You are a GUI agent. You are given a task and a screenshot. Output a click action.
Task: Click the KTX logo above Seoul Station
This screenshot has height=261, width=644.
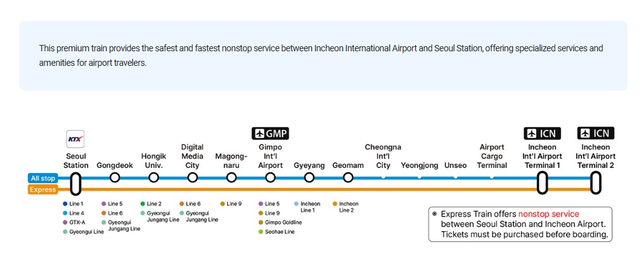pos(75,139)
